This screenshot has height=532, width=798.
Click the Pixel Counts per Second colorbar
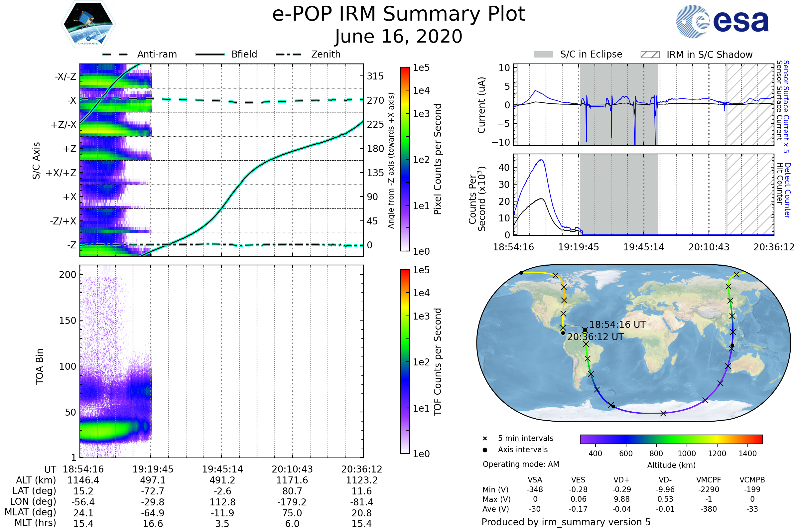coord(405,160)
